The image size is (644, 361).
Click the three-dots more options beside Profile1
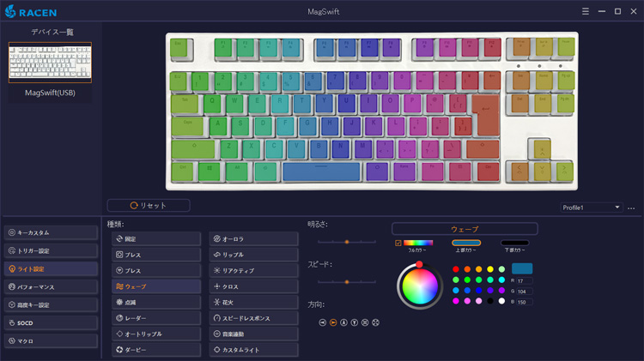[x=631, y=208]
